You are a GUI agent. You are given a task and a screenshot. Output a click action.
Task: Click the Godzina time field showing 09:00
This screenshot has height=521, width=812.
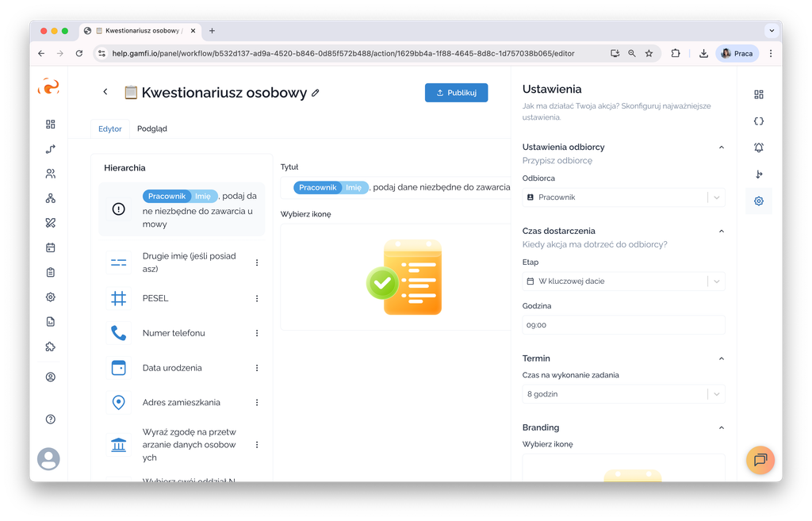(x=623, y=325)
